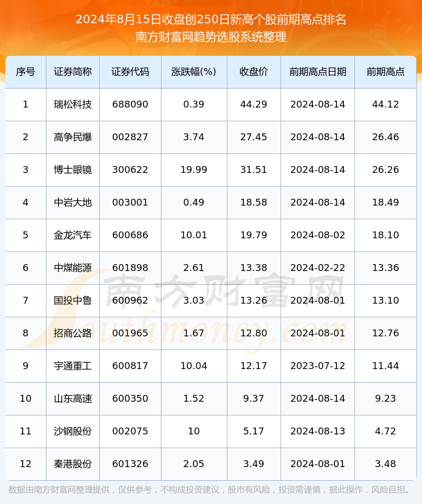
Task: Click stock code 001965
Action: pyautogui.click(x=130, y=333)
